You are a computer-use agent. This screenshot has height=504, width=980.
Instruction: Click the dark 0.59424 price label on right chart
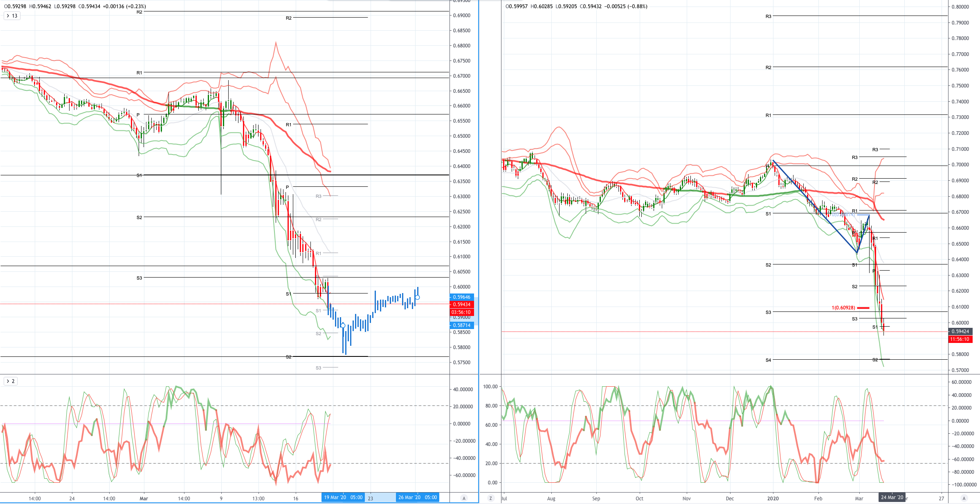(x=960, y=332)
